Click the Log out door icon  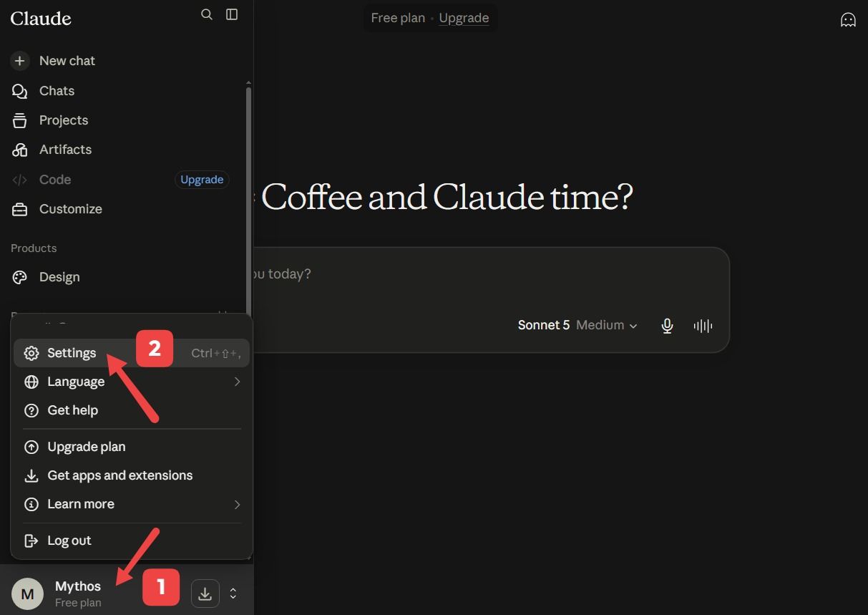pos(31,541)
